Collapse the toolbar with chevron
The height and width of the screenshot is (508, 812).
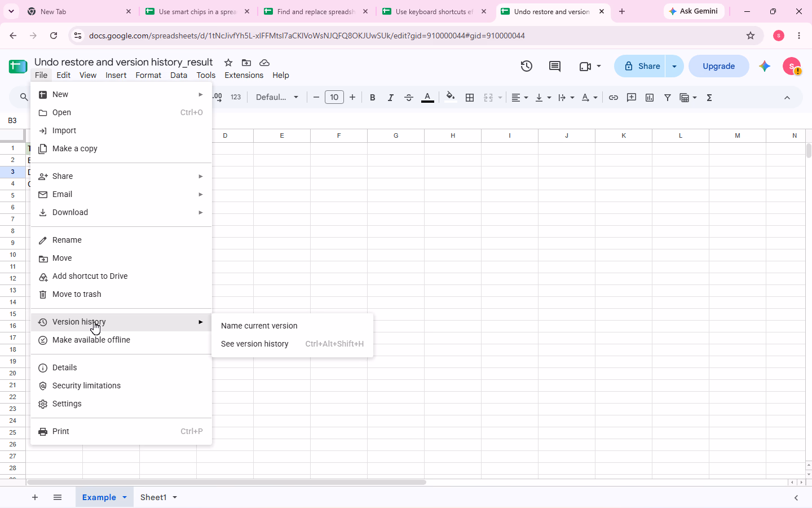coord(787,98)
